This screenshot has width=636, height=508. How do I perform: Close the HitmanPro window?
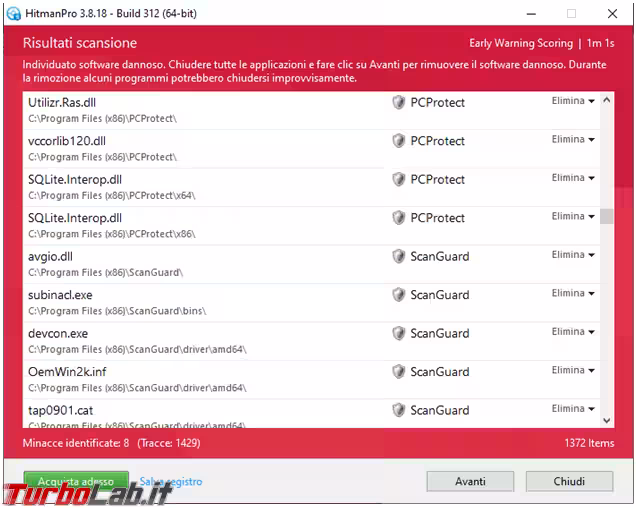tap(612, 14)
